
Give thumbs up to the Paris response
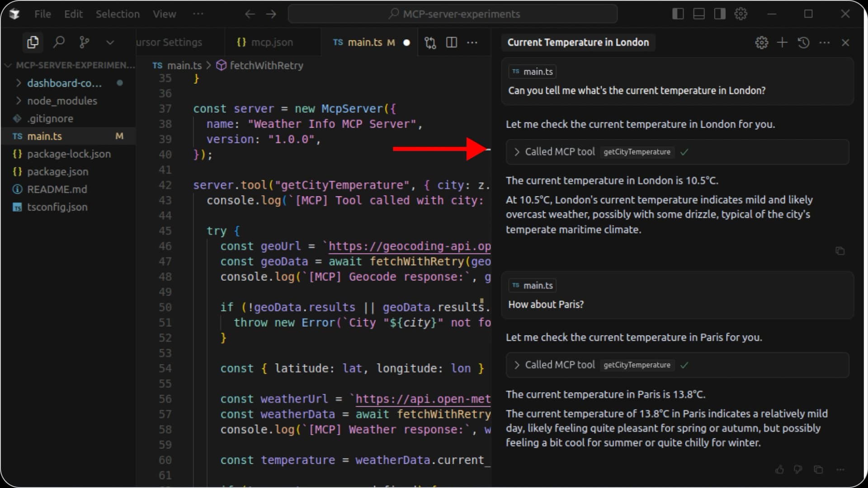pyautogui.click(x=779, y=470)
